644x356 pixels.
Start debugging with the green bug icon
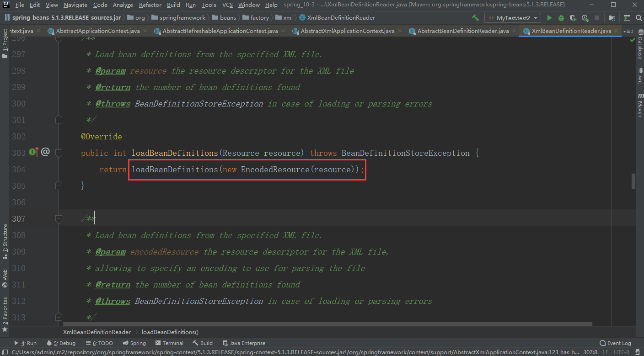(561, 18)
